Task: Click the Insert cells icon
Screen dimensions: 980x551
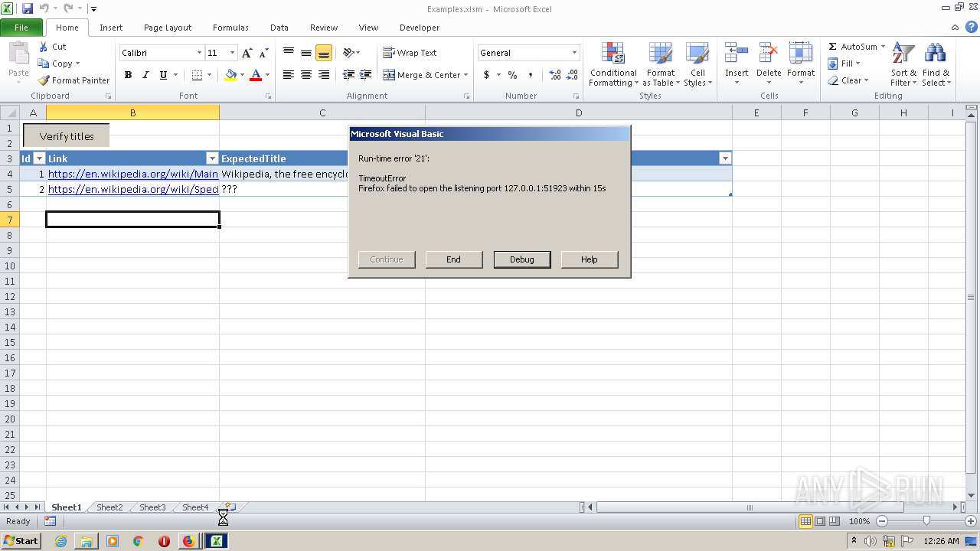Action: [x=737, y=54]
